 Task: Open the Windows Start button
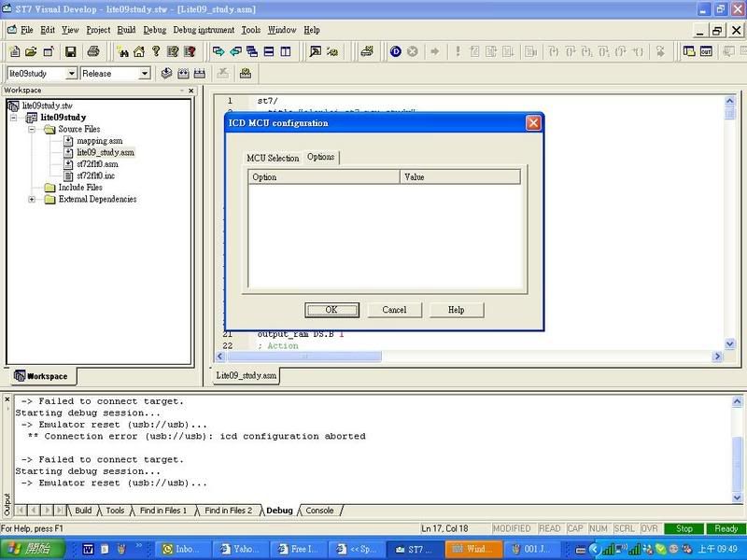pyautogui.click(x=32, y=549)
